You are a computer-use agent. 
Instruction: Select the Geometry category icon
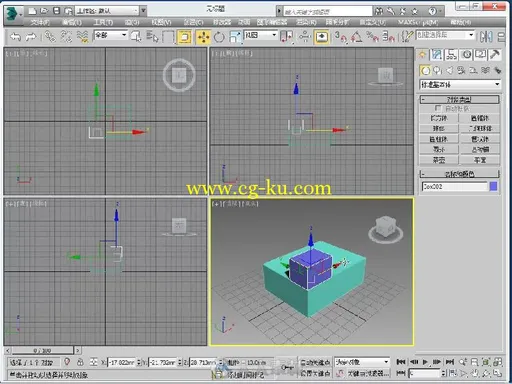click(x=425, y=70)
